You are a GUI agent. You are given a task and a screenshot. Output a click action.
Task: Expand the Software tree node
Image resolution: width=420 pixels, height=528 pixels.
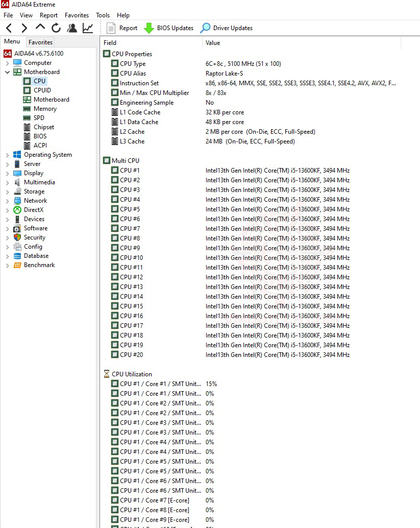8,228
